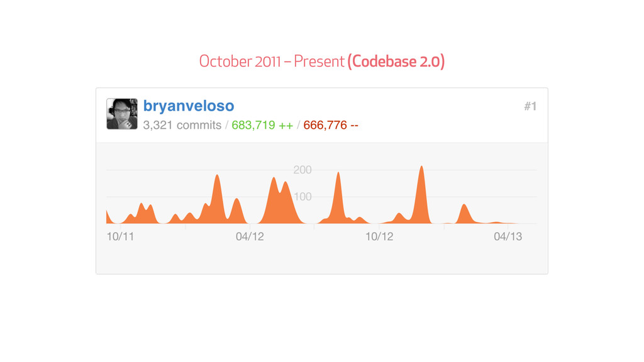Click the last orange peak before 04/13
This screenshot has height=362, width=644.
point(465,215)
